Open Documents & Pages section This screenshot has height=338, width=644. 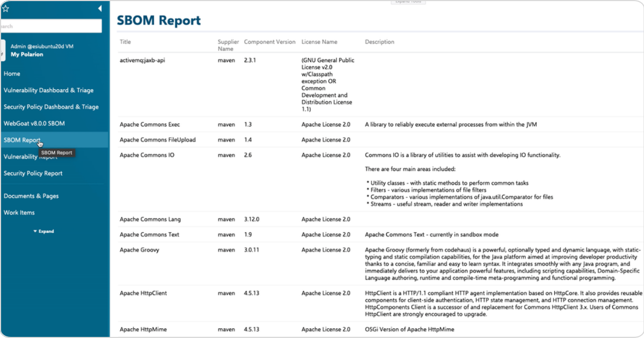31,196
